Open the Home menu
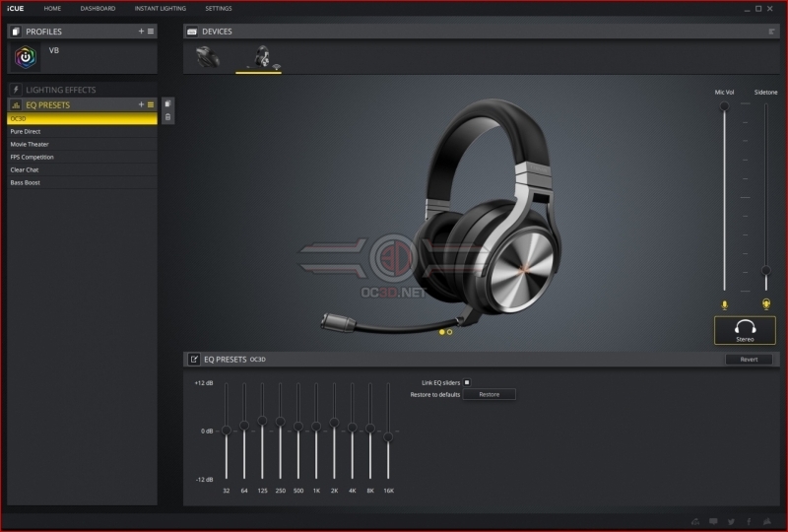The height and width of the screenshot is (532, 788). (52, 9)
